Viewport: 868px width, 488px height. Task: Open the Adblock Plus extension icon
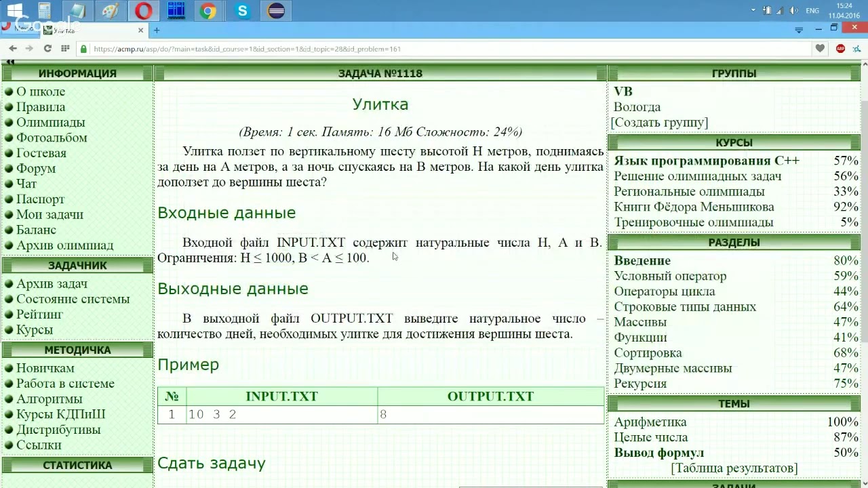pyautogui.click(x=840, y=48)
